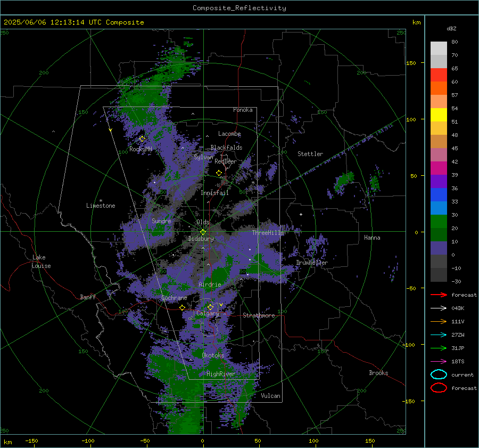Click the yellow diamond marker above Calgary
The height and width of the screenshot is (448, 479).
click(210, 307)
